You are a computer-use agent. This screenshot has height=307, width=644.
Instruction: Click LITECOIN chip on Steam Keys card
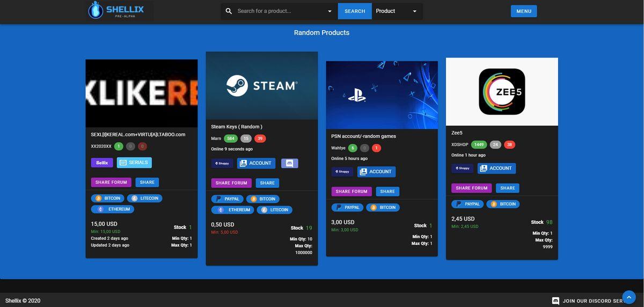point(275,210)
